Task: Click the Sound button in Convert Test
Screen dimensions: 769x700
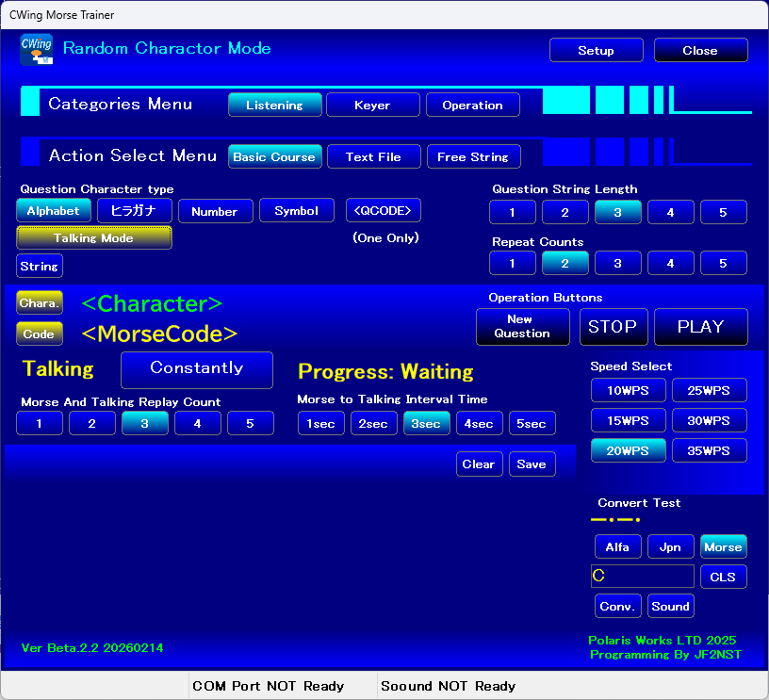Action: coord(670,606)
